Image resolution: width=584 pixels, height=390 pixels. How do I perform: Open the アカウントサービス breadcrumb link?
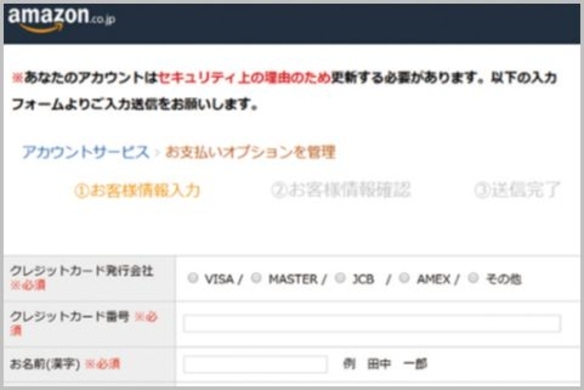tap(86, 152)
